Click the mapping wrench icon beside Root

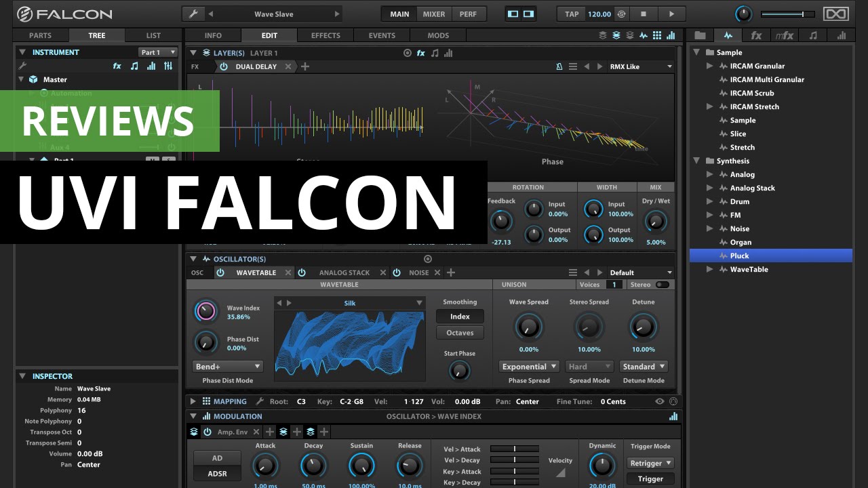click(x=260, y=401)
